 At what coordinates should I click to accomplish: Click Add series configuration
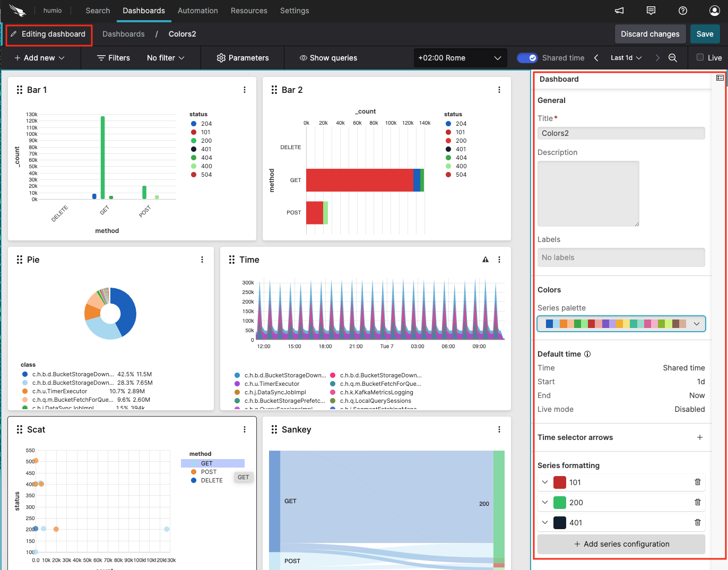point(621,544)
